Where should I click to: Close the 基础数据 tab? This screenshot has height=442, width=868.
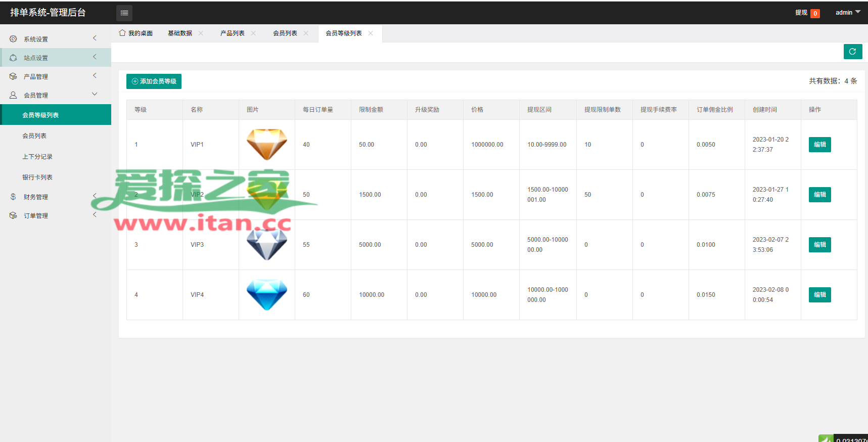click(x=201, y=33)
